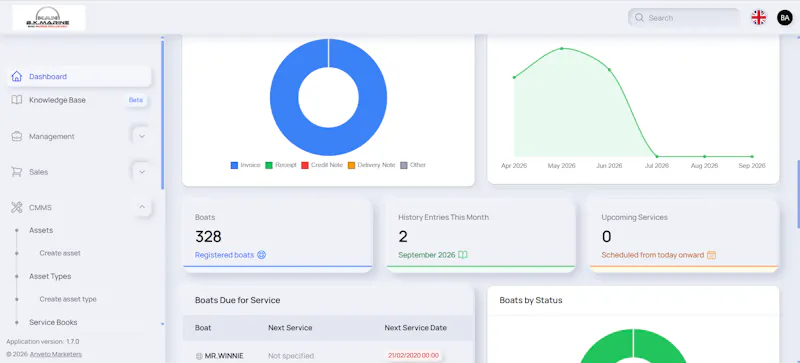Viewport: 800px width, 363px height.
Task: Click the MR.WINNIE boat name
Action: (x=224, y=356)
